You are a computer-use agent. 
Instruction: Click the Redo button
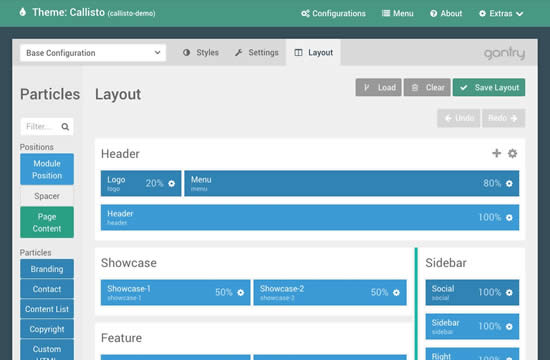[503, 118]
